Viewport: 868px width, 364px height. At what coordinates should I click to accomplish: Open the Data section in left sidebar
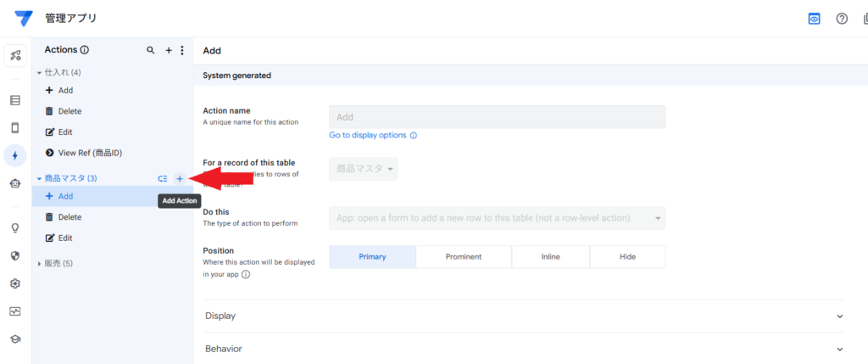tap(15, 100)
